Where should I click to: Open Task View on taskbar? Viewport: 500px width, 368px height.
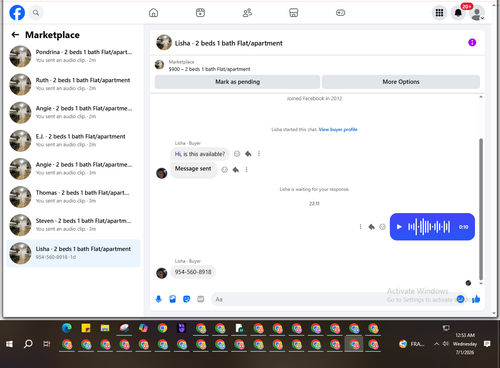click(x=47, y=344)
